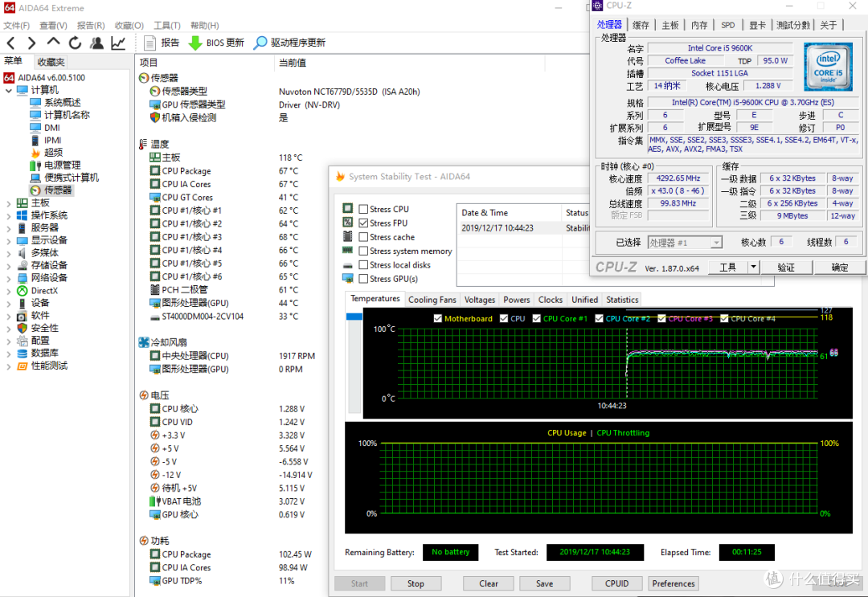Collapse the 计算机 tree node
868x597 pixels.
coord(8,90)
